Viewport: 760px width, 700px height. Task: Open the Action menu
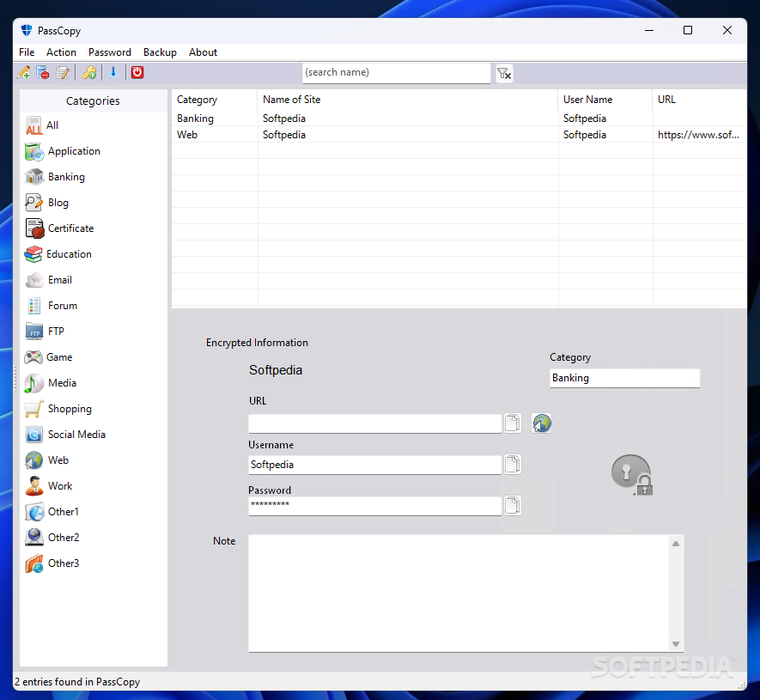pyautogui.click(x=61, y=52)
